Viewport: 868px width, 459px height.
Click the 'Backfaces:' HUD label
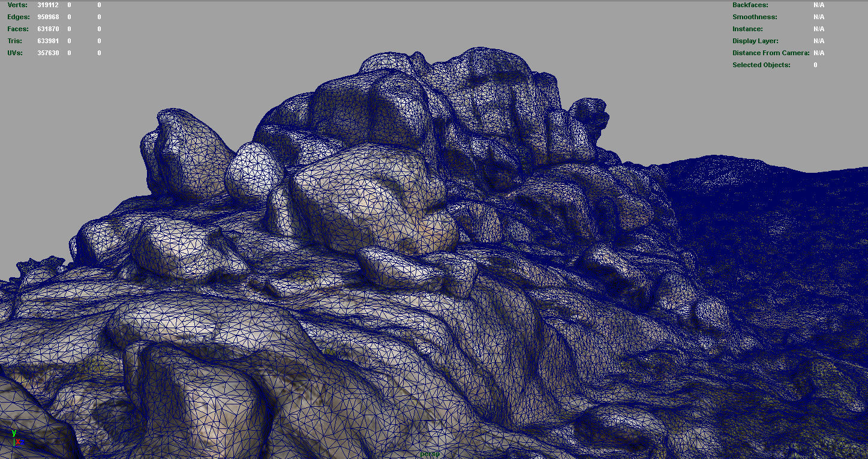click(750, 5)
